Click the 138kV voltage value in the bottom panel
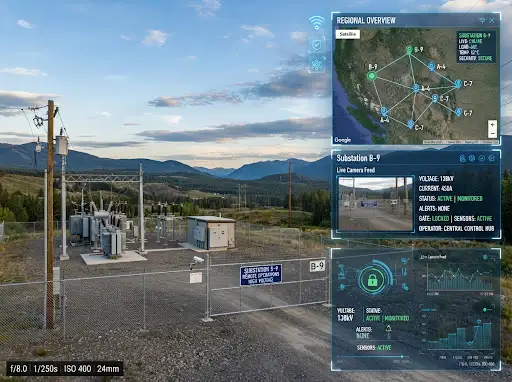The width and height of the screenshot is (512, 382). 345,318
